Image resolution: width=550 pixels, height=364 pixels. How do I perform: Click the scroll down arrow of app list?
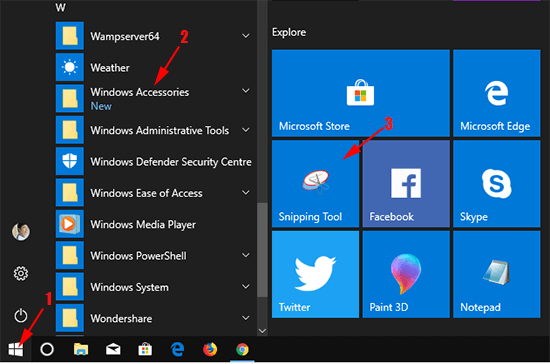(x=262, y=331)
